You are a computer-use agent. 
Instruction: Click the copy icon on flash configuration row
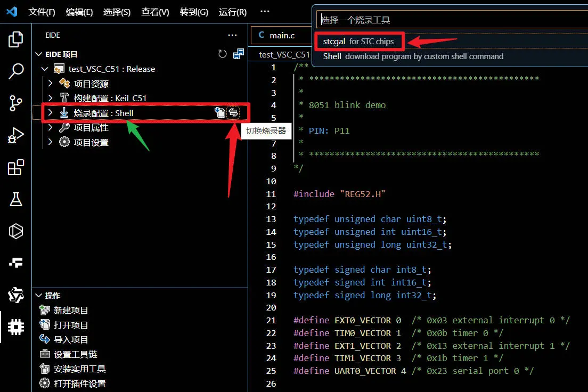pos(220,112)
